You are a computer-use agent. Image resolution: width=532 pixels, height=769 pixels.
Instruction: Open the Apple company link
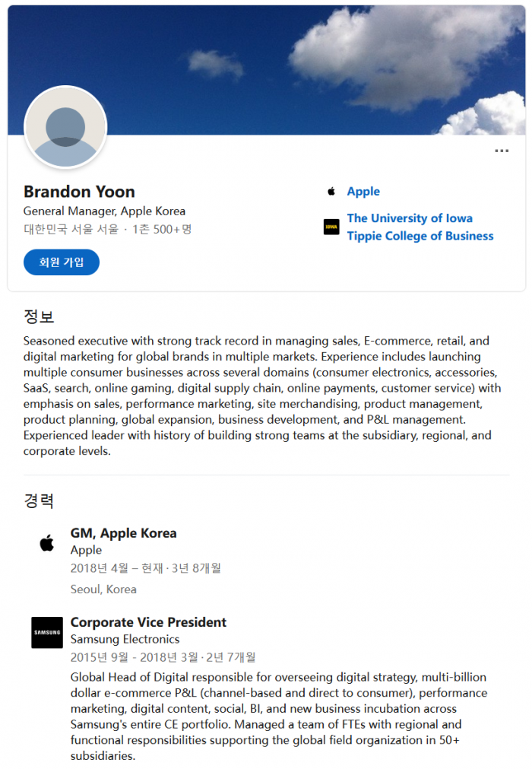[363, 192]
